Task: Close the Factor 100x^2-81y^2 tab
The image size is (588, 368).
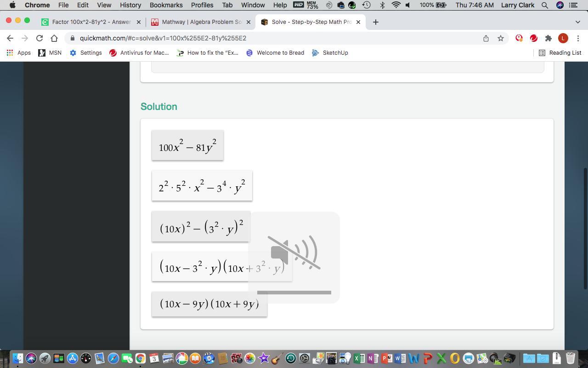Action: pos(139,22)
